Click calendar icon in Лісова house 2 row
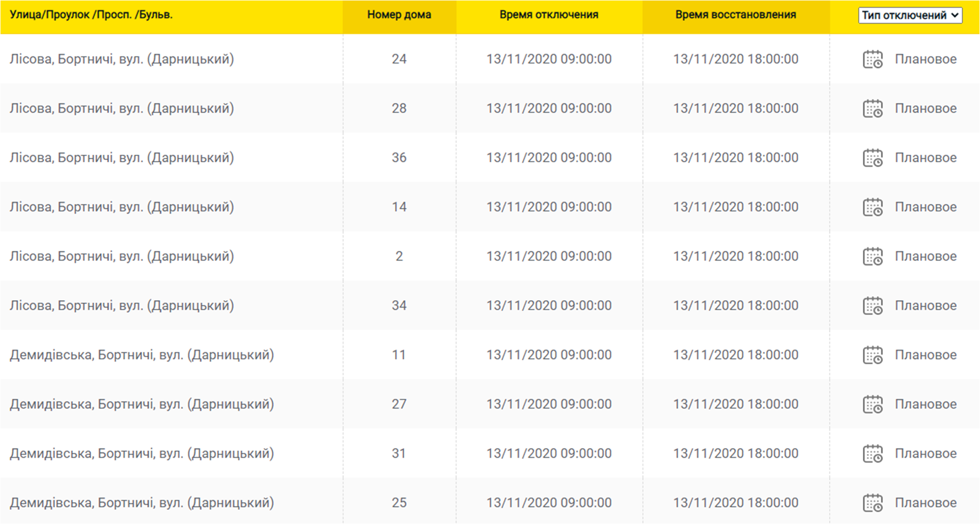 (x=873, y=256)
